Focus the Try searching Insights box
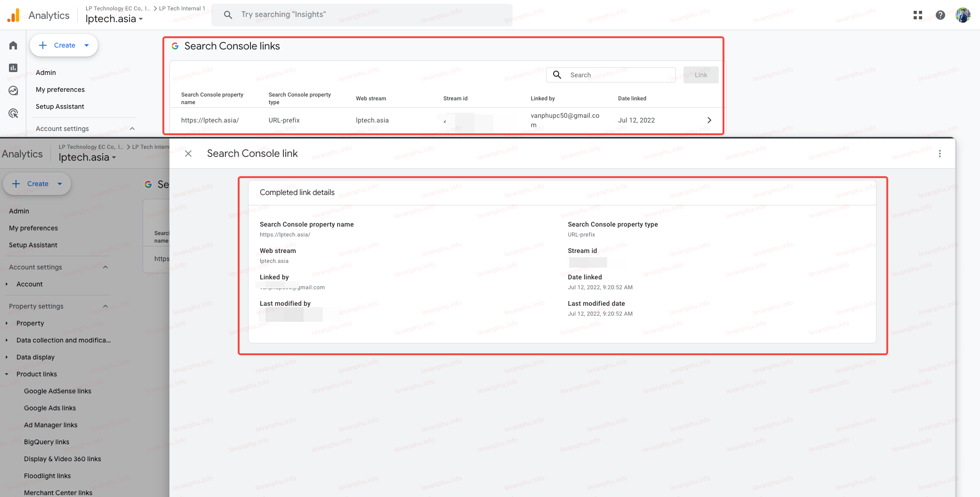Image resolution: width=980 pixels, height=497 pixels. (x=362, y=15)
